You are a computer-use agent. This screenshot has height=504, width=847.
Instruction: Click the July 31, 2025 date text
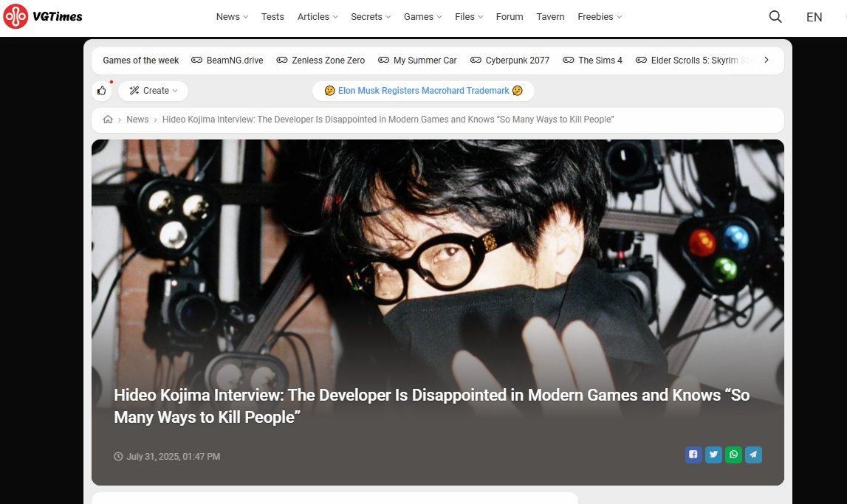coord(173,457)
